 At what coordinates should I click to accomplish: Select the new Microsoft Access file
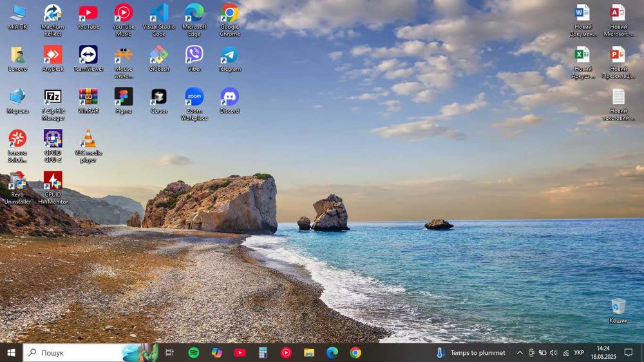point(618,20)
